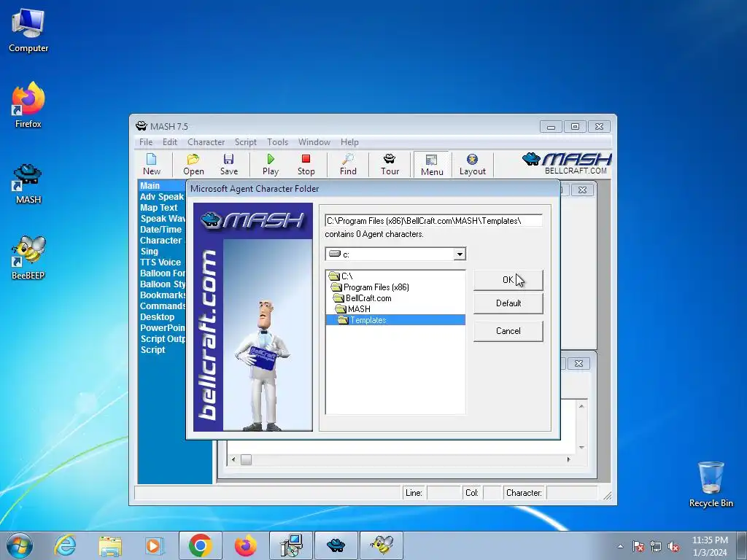This screenshot has height=560, width=747.
Task: Open the Computer desktop icon
Action: (x=28, y=31)
